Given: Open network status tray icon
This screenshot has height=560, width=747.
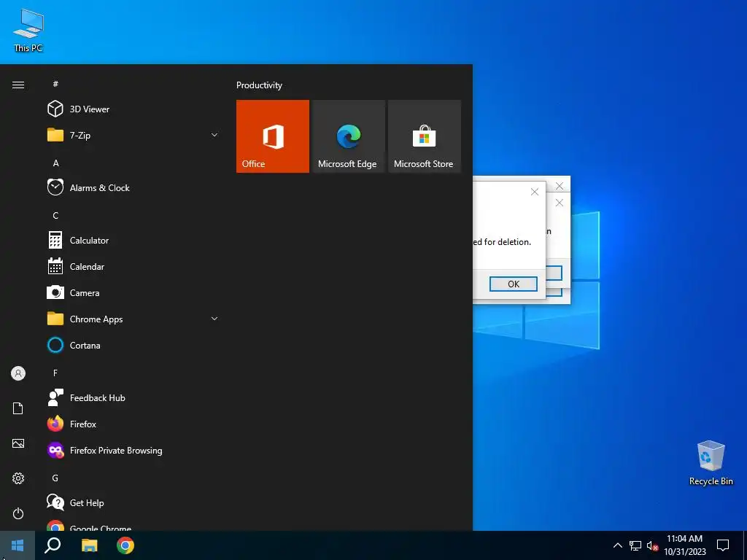Looking at the screenshot, I should click(635, 545).
